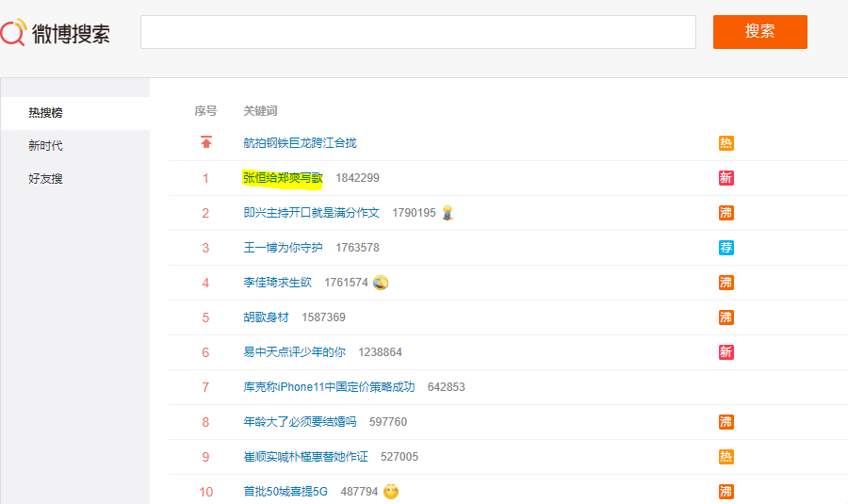The width and height of the screenshot is (848, 504).
Task: Click the 沸 badge beside 即兴主持开口就是满分作文
Action: pos(726,213)
